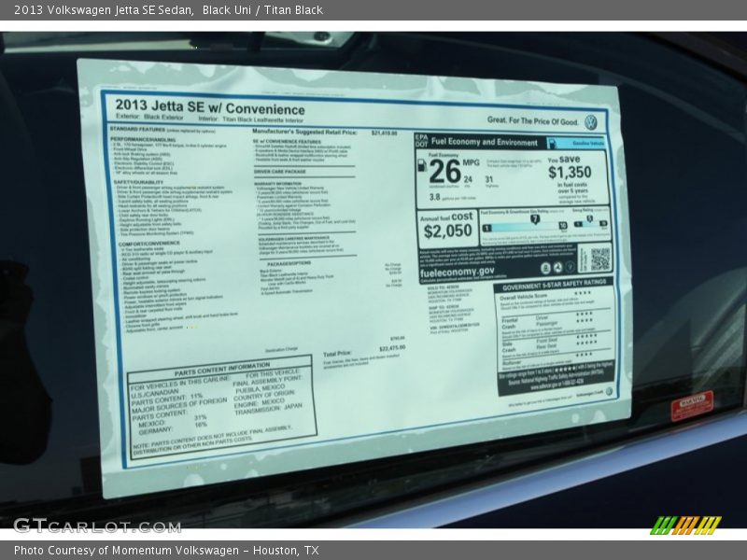The height and width of the screenshot is (560, 747).
Task: Click the 'TRANSMISSION: JAPAN' line
Action: 268,409
